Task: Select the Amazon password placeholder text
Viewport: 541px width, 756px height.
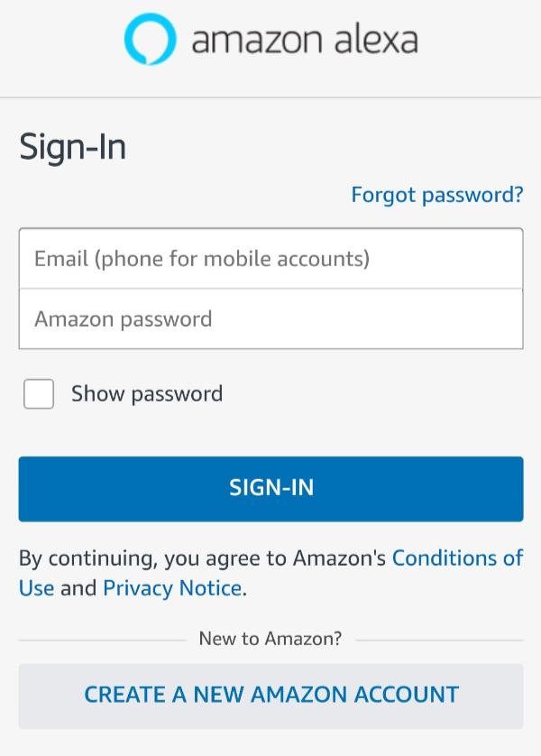Action: click(123, 318)
